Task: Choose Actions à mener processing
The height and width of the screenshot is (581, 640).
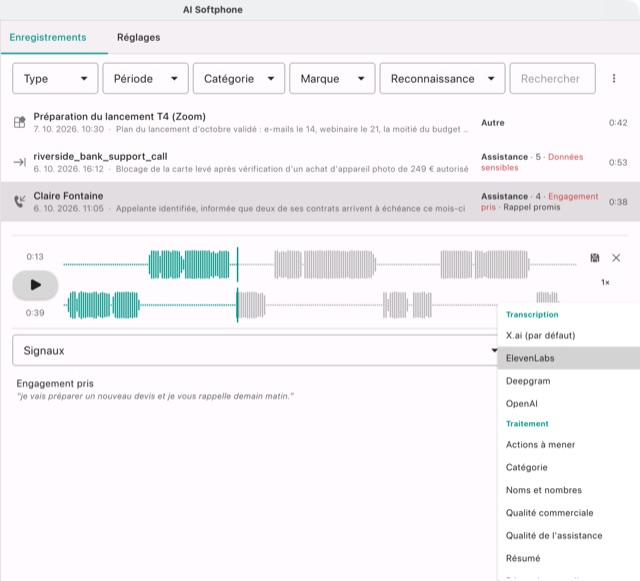Action: 569,445
